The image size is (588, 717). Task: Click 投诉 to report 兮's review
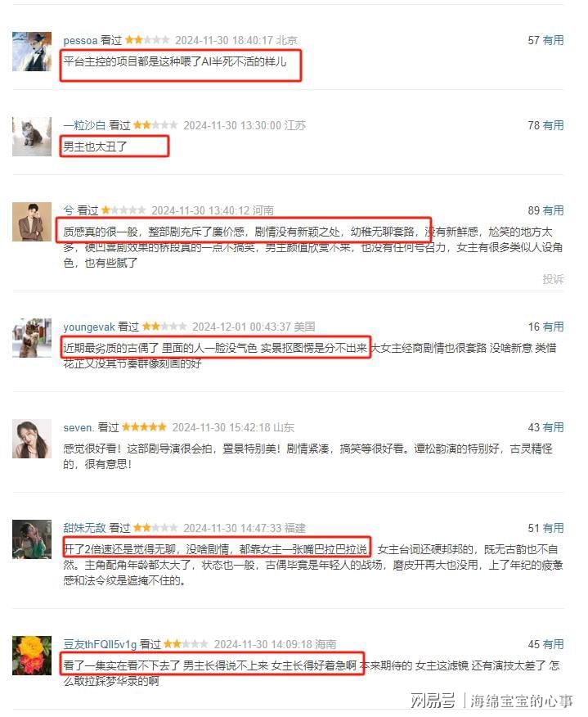[554, 279]
